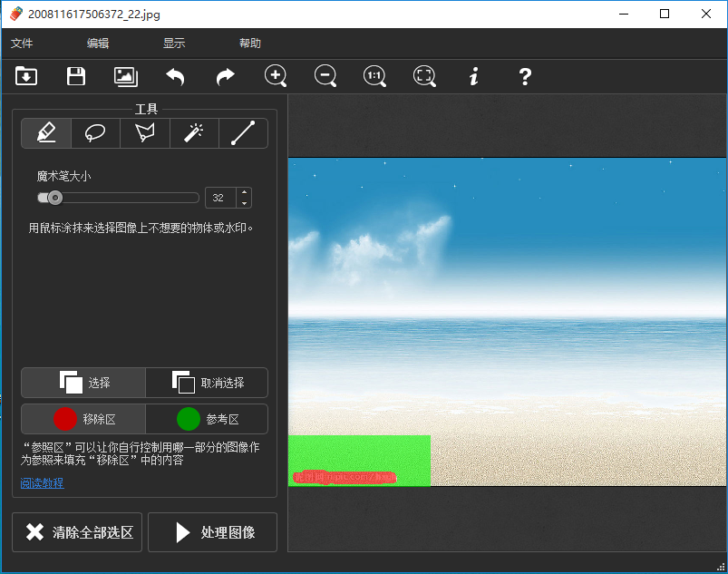
Task: Click the 处理图像 process image button
Action: tap(212, 532)
